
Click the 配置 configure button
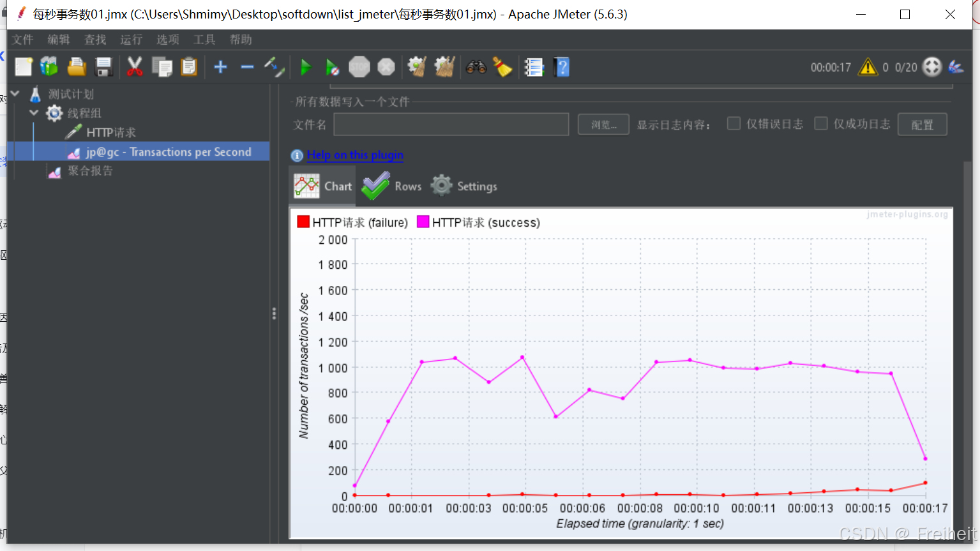922,125
